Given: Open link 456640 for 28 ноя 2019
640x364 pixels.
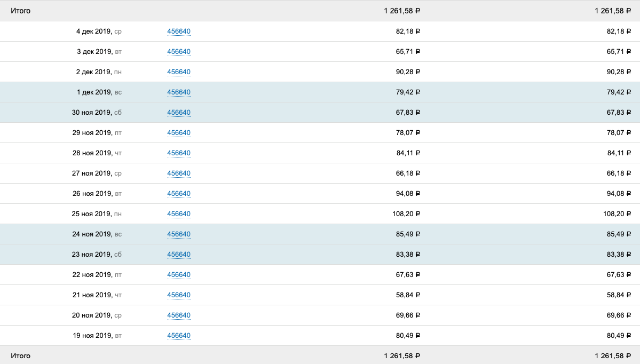Looking at the screenshot, I should [x=179, y=153].
